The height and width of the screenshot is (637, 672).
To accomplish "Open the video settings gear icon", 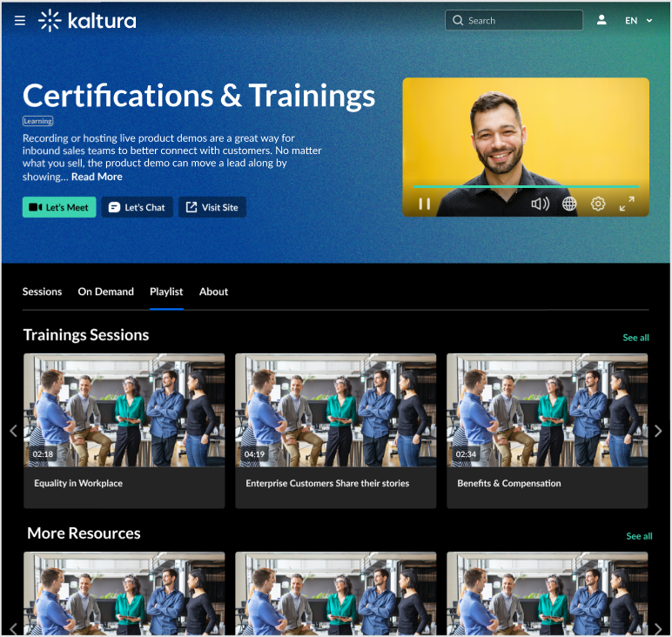I will 598,204.
